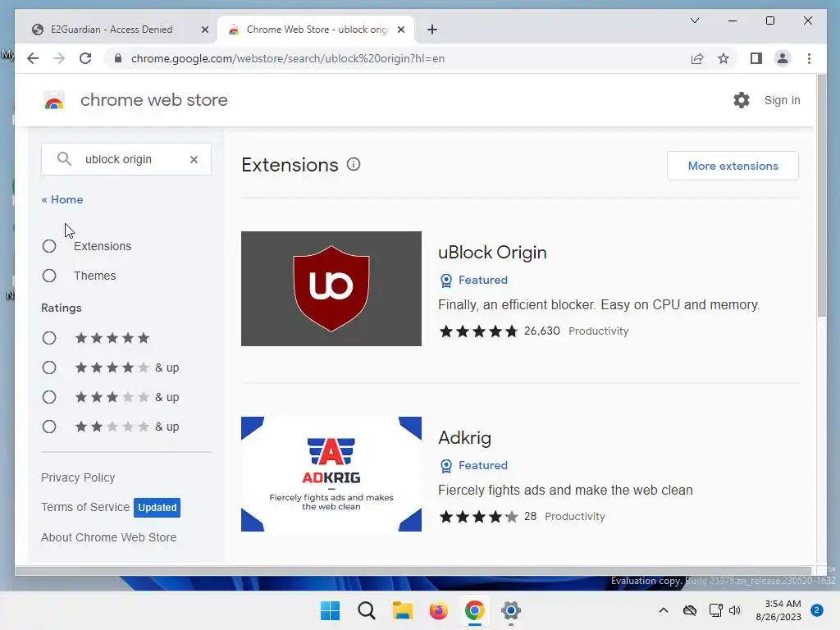Open Windows taskbar search

point(367,610)
